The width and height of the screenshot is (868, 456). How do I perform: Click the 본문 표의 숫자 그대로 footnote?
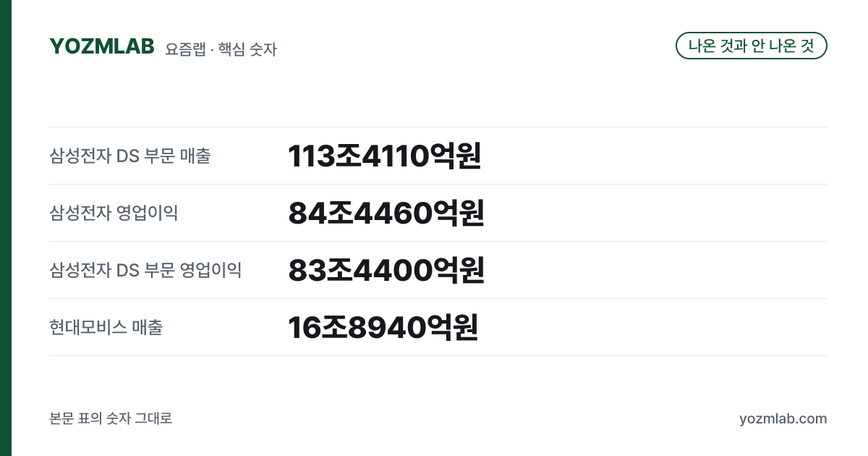111,418
